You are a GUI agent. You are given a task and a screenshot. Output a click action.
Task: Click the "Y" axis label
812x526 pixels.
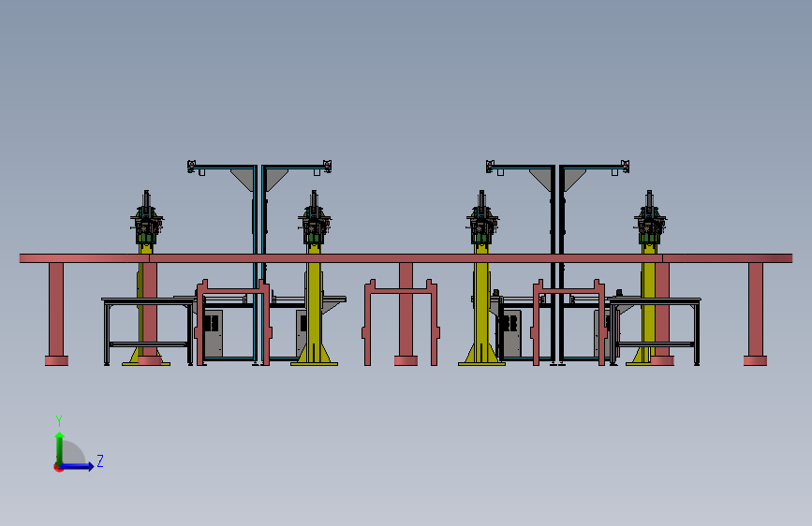(x=59, y=420)
